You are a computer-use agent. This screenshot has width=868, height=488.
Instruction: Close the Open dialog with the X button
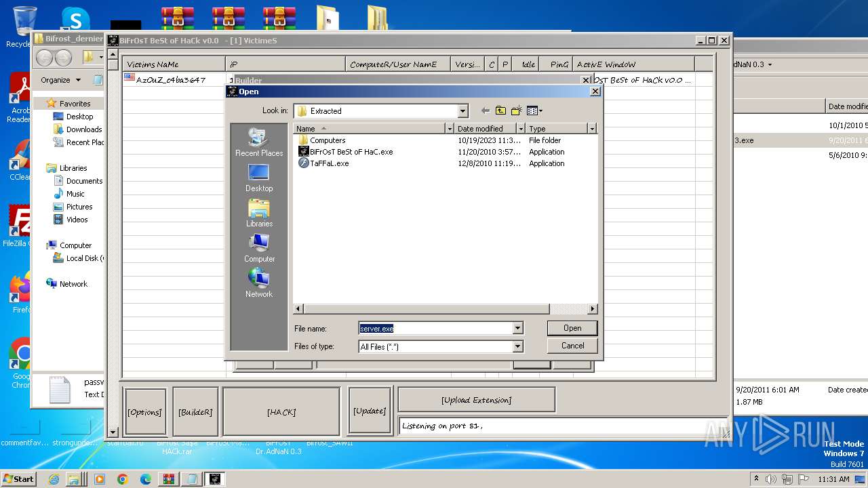point(595,91)
